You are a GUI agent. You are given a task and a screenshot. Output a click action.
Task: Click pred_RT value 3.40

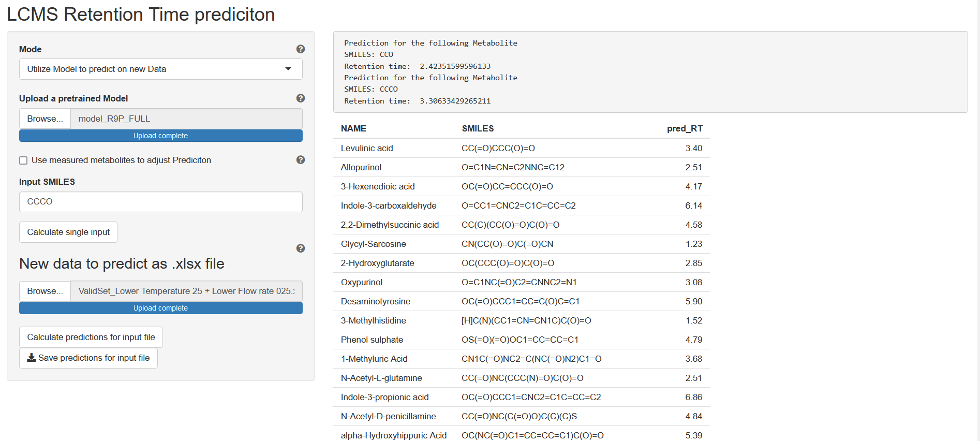694,148
